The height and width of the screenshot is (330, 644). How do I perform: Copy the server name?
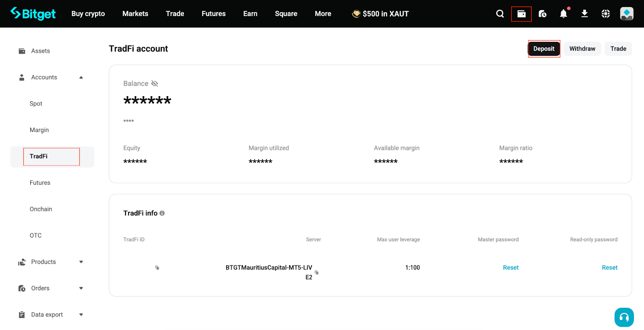(317, 272)
